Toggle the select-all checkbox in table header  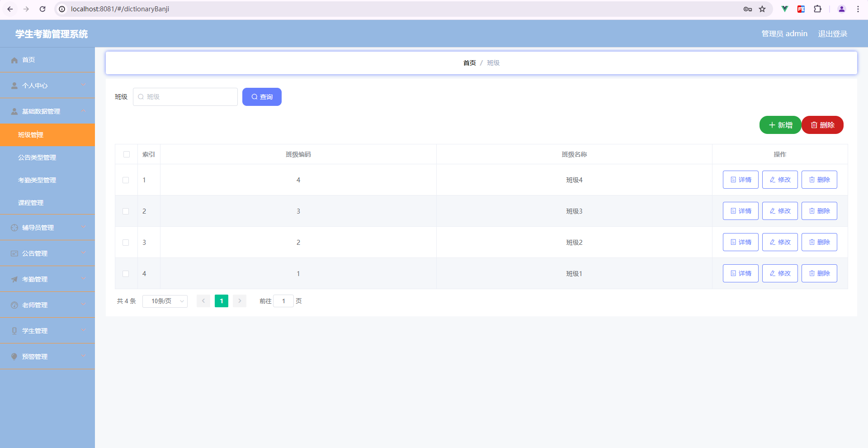click(127, 154)
